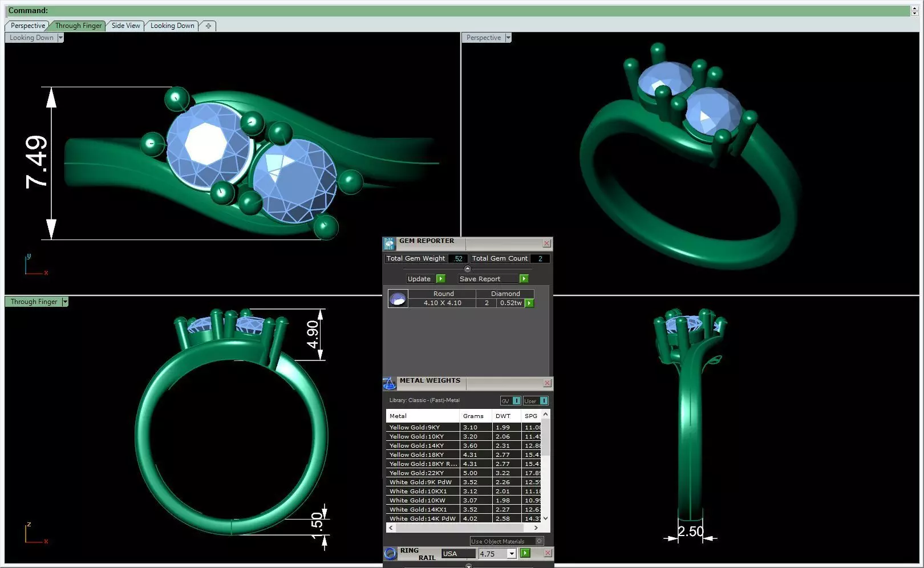Select the White Gold:14K PdW row

464,518
